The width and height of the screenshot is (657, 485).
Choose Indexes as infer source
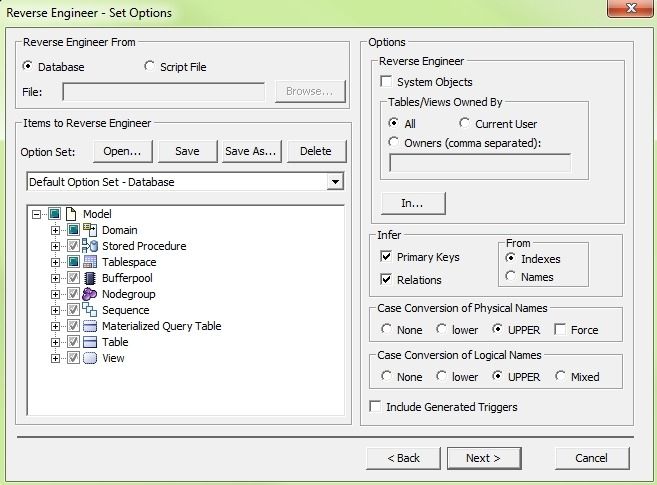click(510, 258)
